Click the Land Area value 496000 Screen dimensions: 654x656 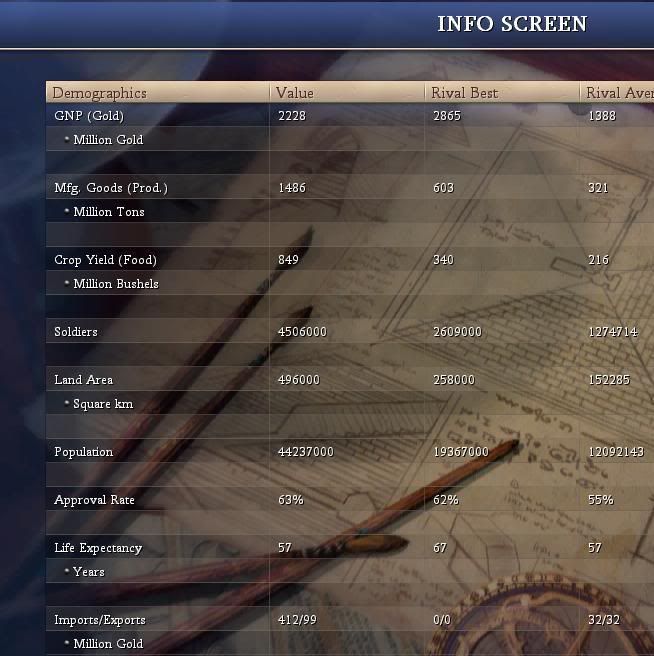tap(299, 380)
